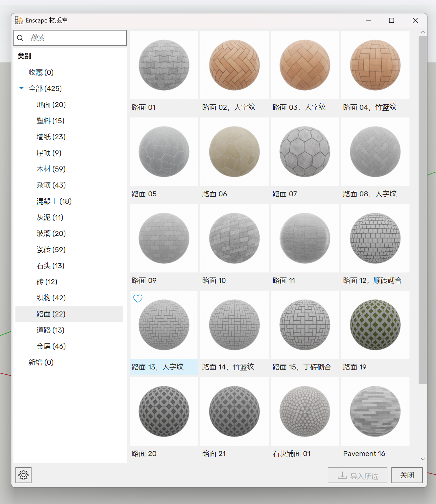Click the 关闭 button
Screen dimensions: 436x504
click(x=407, y=475)
